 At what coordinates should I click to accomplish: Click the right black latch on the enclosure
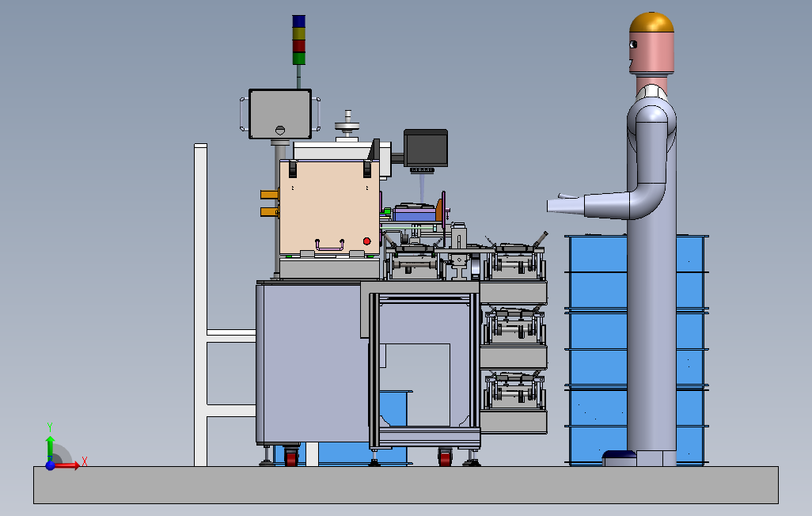pos(367,169)
